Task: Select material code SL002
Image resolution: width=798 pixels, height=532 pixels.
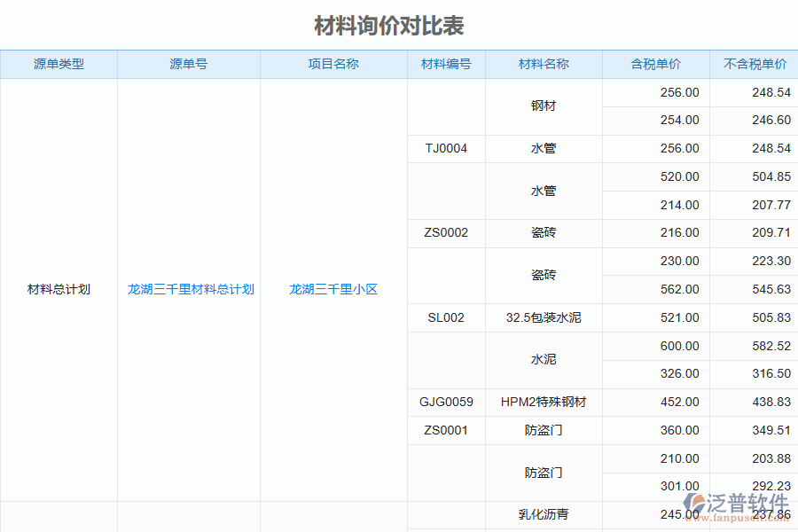Action: [445, 317]
